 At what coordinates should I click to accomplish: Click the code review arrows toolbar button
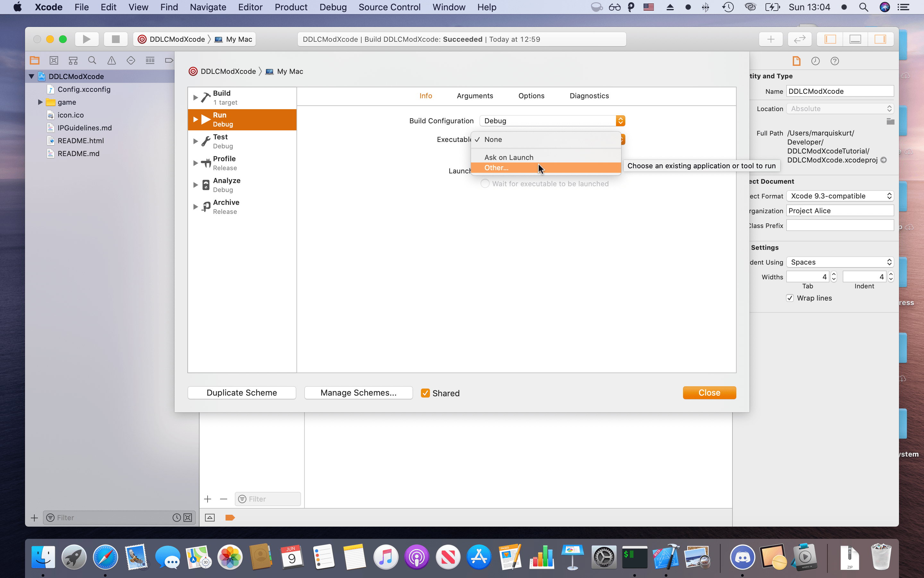[x=800, y=39]
